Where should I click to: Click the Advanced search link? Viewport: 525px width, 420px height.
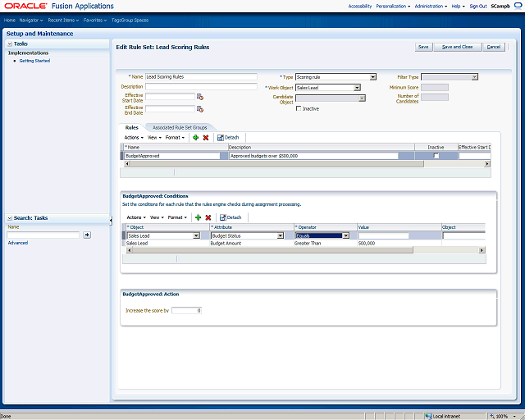[x=18, y=243]
